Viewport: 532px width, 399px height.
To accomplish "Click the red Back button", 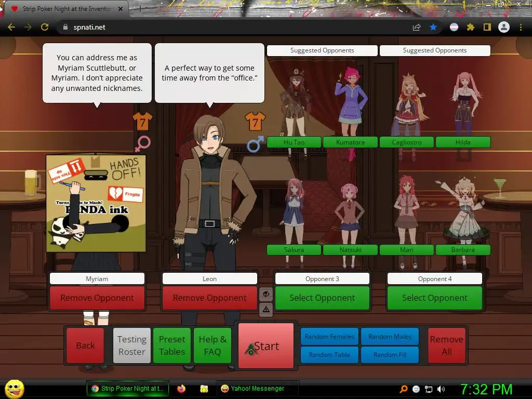I will (85, 345).
